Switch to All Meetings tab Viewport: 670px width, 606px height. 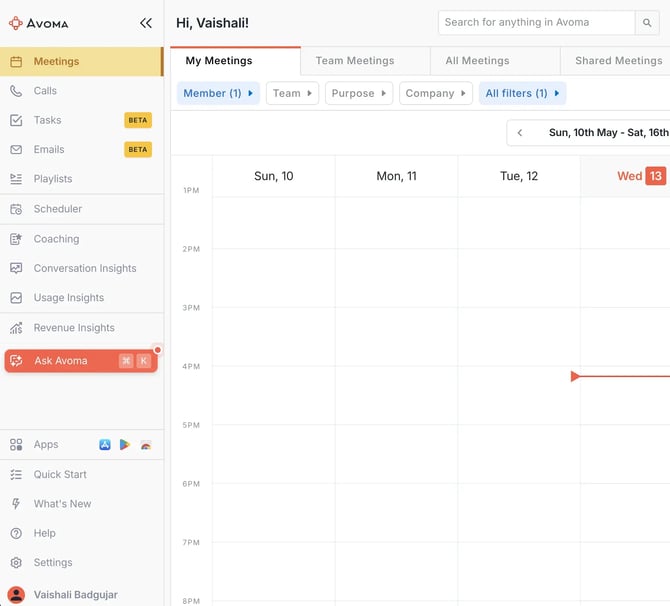[x=495, y=61]
